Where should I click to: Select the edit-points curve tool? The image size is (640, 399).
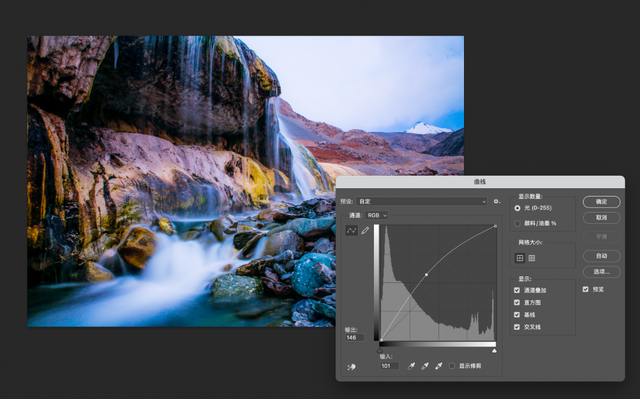click(x=351, y=231)
